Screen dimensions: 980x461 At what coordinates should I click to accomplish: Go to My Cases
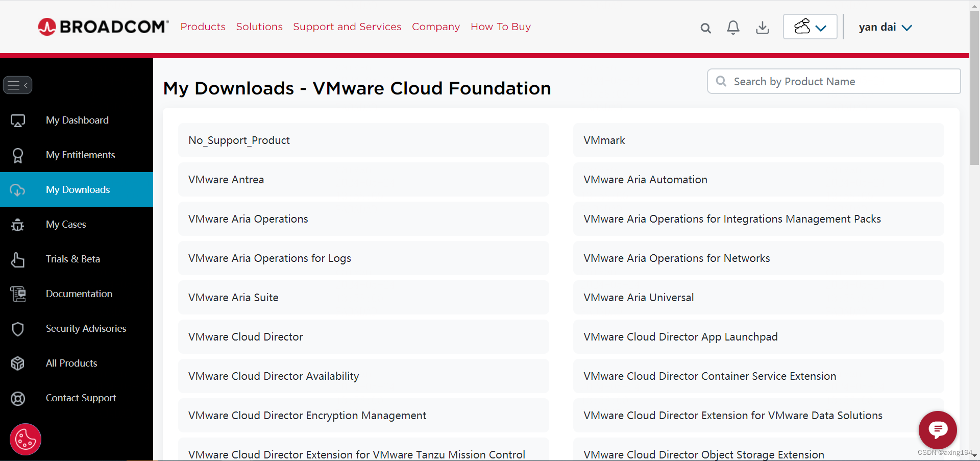pos(77,225)
